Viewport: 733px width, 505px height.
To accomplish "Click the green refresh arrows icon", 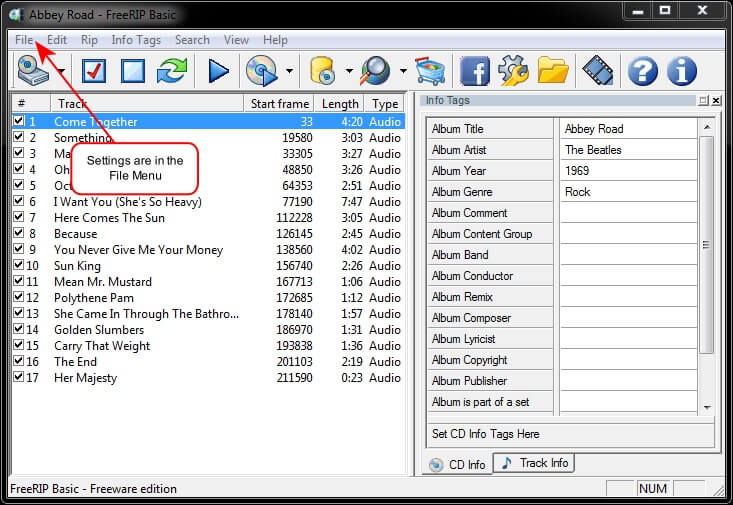I will 172,71.
